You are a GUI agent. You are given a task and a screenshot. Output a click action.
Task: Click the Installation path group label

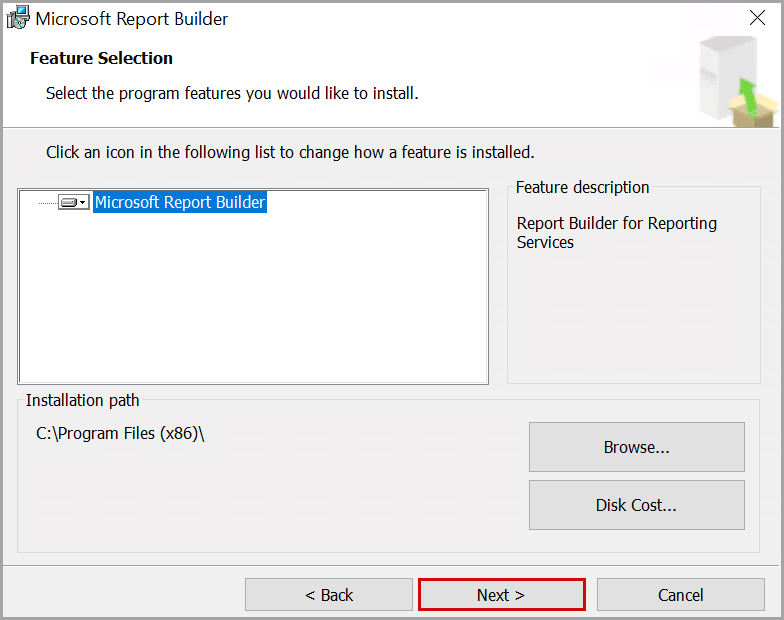click(x=83, y=400)
